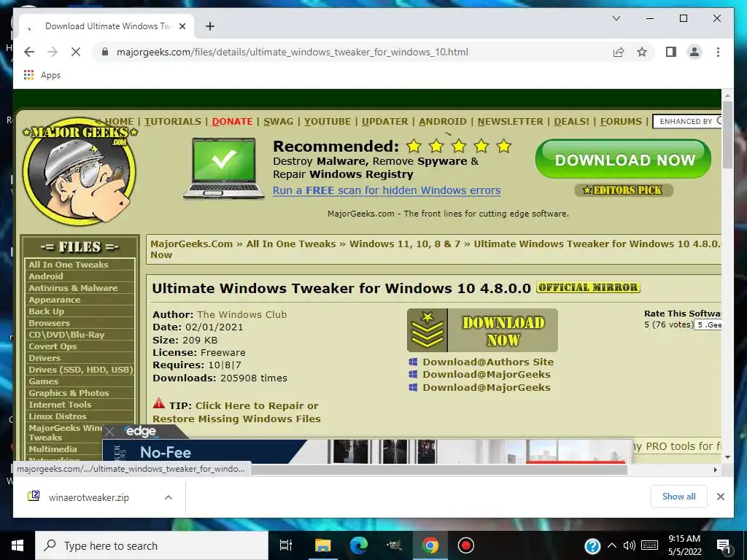Viewport: 747px width, 560px height.
Task: Click the ENHANCED BY search field
Action: 687,122
